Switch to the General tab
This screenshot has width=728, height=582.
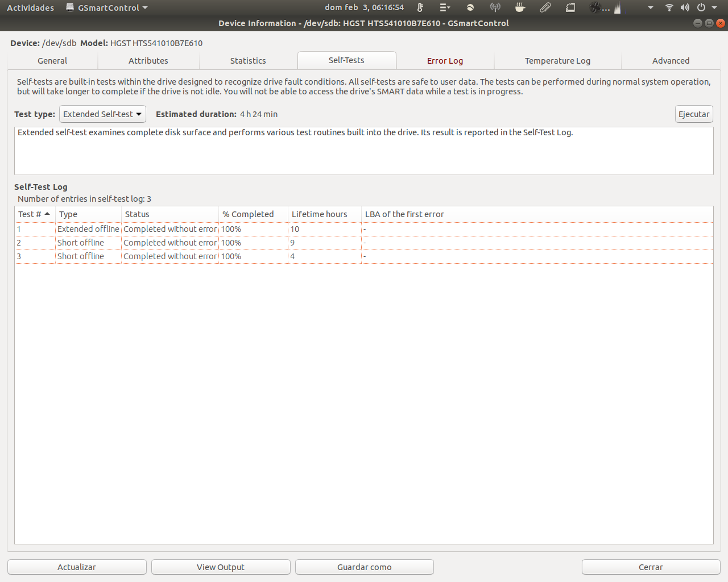coord(52,61)
